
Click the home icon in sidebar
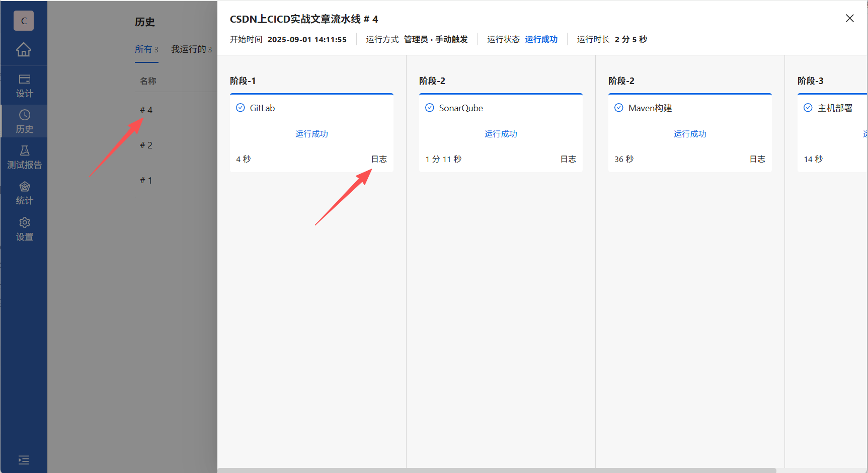[x=24, y=49]
